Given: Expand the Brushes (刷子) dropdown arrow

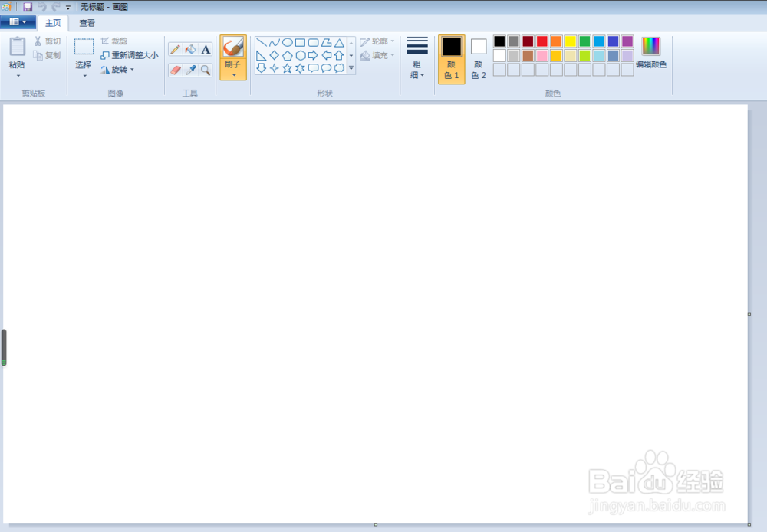Looking at the screenshot, I should [x=233, y=75].
